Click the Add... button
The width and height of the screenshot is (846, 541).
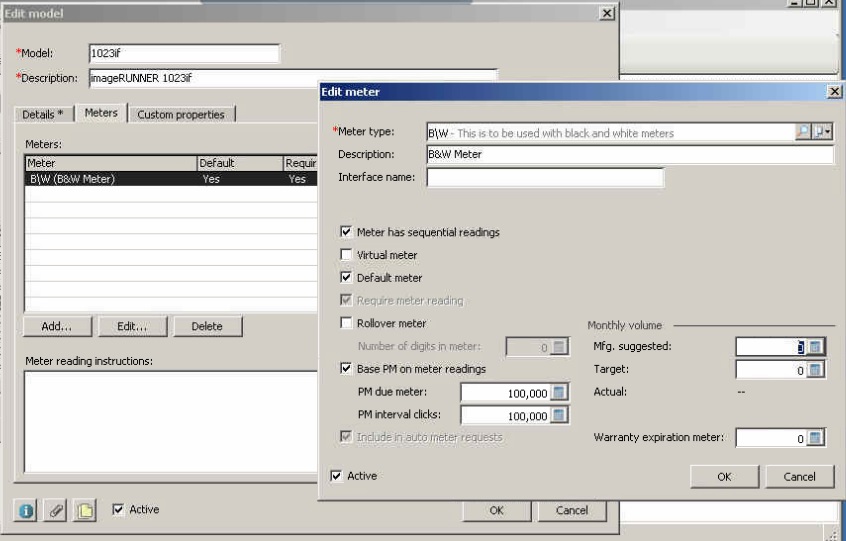(x=57, y=326)
